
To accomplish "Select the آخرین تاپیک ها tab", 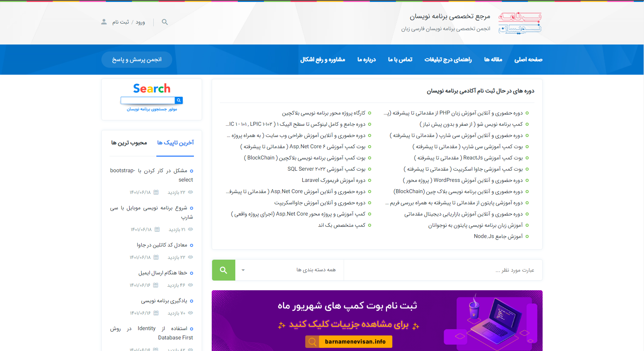I will (175, 143).
